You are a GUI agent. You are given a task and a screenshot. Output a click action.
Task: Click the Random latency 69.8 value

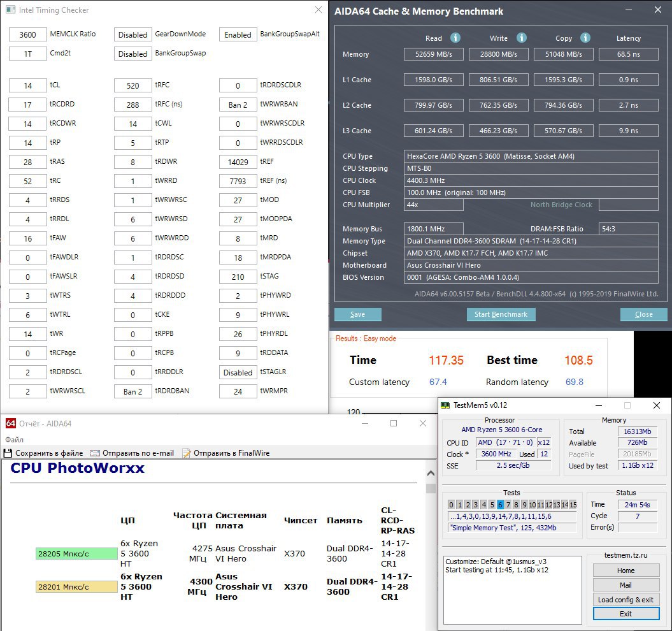tap(575, 382)
